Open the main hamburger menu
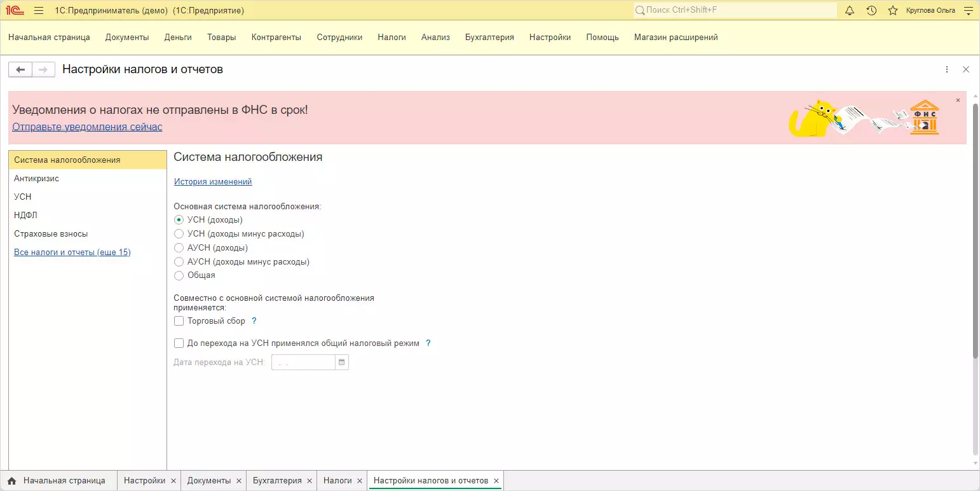Image resolution: width=980 pixels, height=491 pixels. coord(39,10)
